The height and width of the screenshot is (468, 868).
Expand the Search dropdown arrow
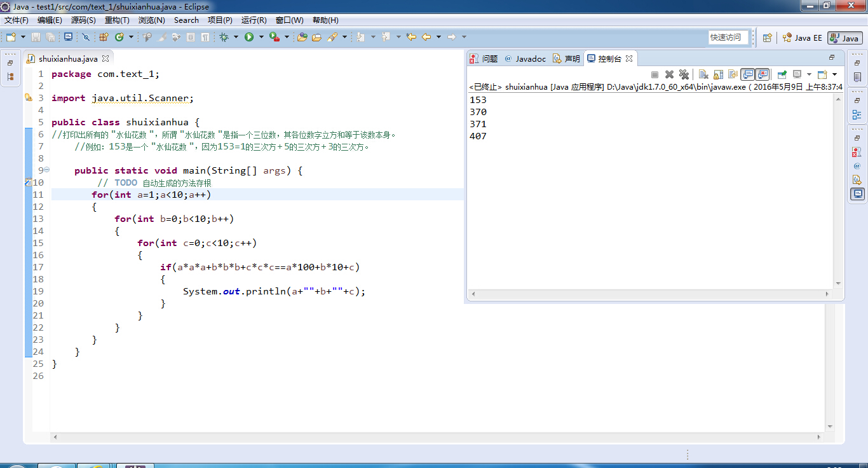[344, 37]
